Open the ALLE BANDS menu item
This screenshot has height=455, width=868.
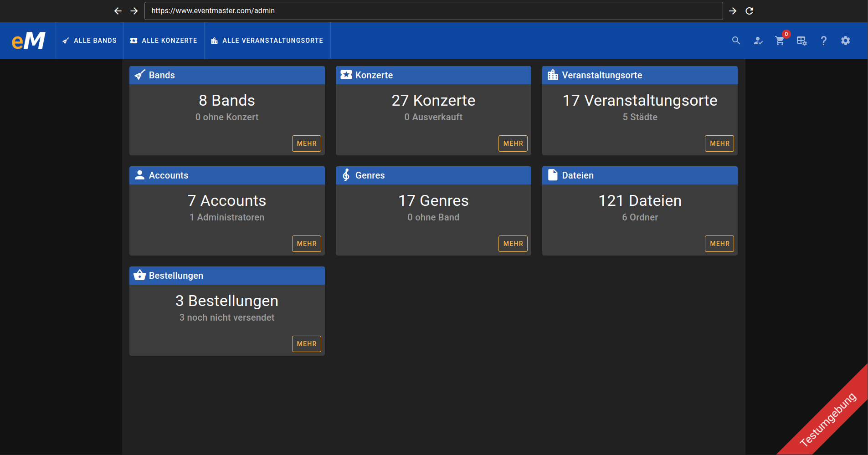90,41
